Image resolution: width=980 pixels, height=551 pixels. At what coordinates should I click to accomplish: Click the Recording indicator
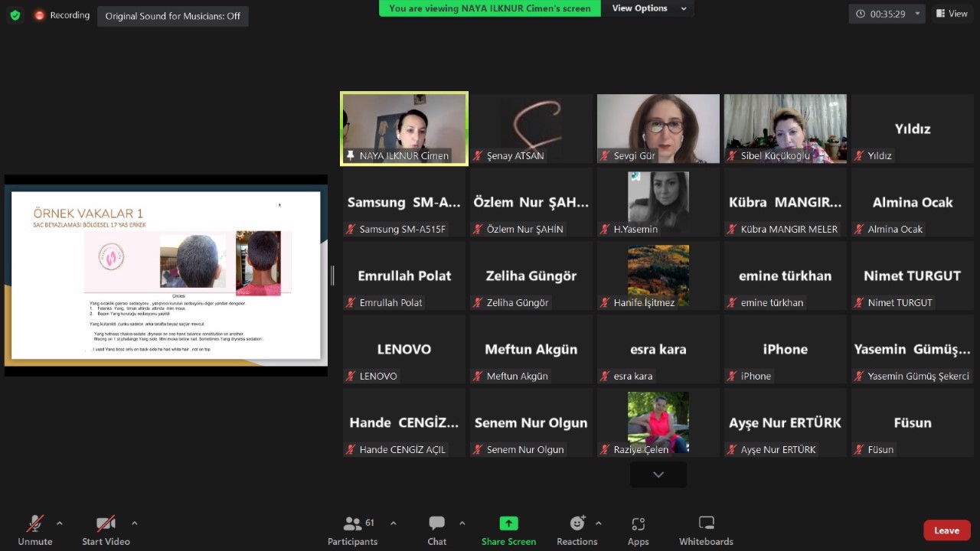pos(61,15)
